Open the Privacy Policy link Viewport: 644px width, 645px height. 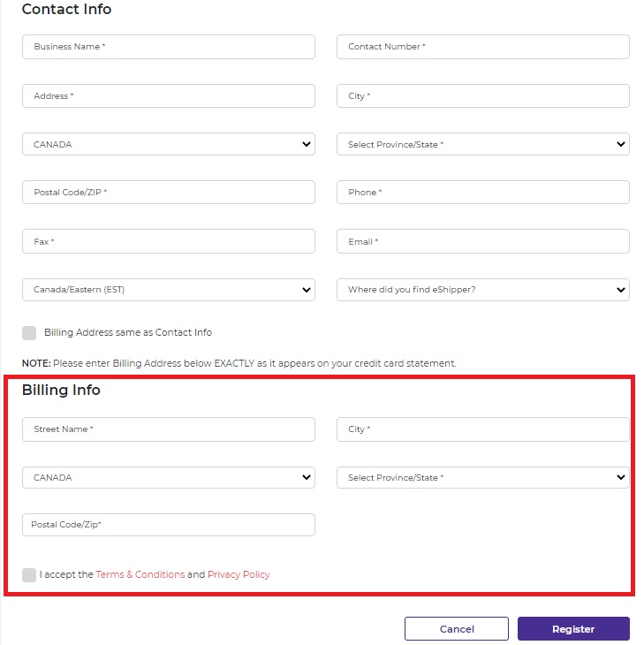pos(239,574)
